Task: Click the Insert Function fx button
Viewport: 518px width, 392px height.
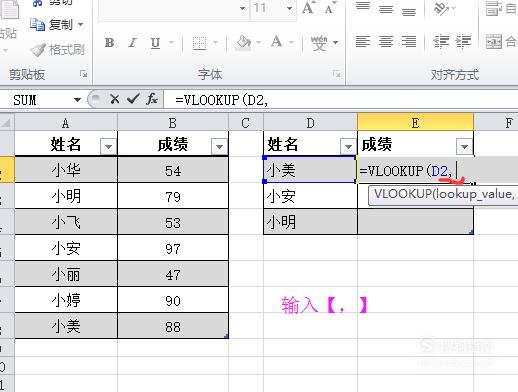Action: point(152,99)
